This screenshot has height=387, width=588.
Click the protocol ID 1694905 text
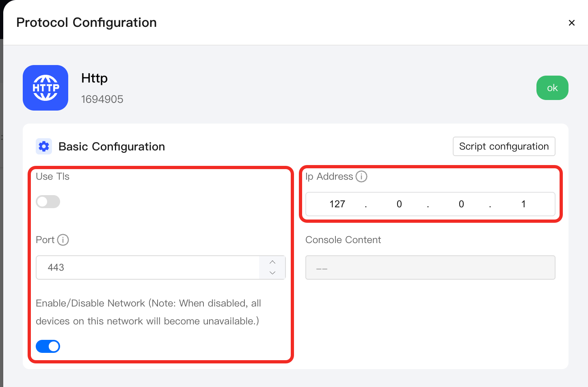click(x=102, y=99)
